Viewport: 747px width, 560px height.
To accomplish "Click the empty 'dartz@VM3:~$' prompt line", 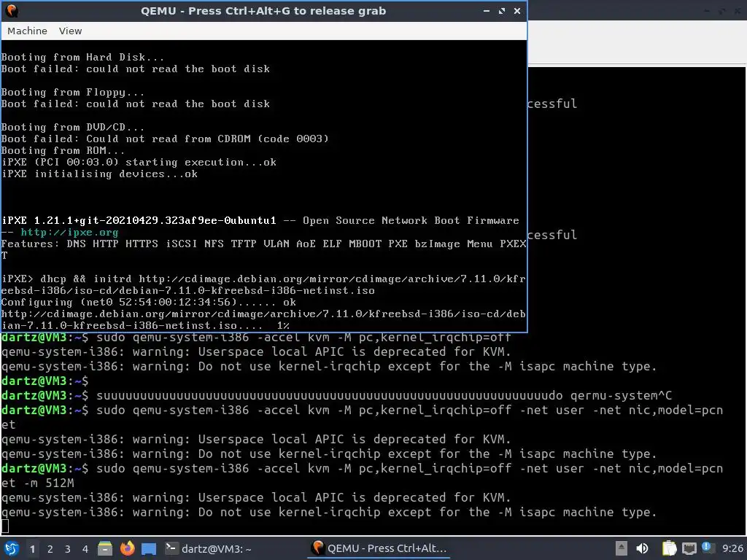I will pos(44,381).
